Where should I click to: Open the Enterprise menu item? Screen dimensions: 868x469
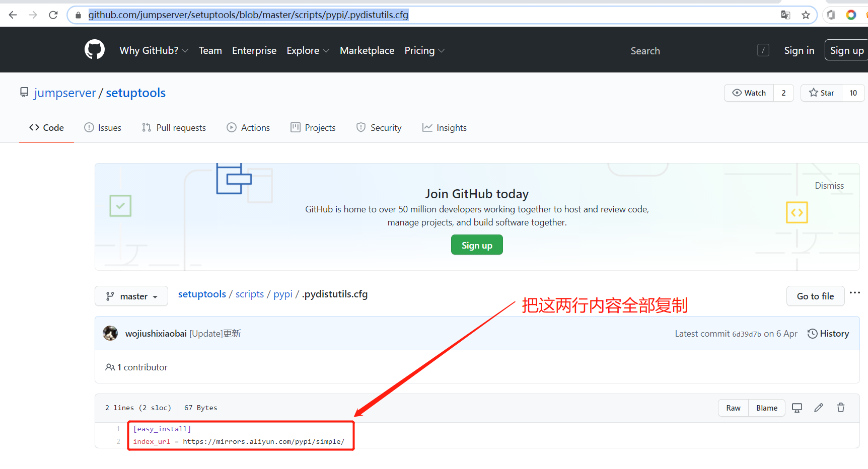[x=254, y=50]
